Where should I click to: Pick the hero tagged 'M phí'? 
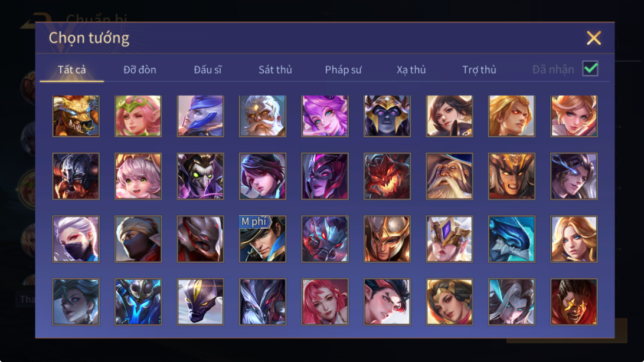pos(263,239)
